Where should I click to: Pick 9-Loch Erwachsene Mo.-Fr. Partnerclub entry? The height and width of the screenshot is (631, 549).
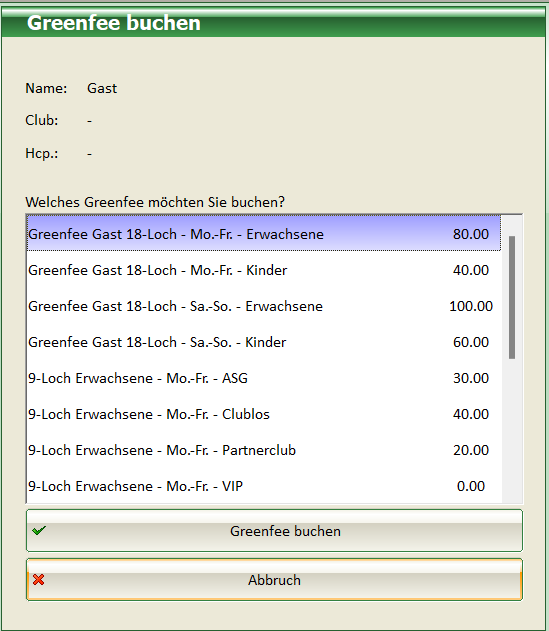pos(264,450)
